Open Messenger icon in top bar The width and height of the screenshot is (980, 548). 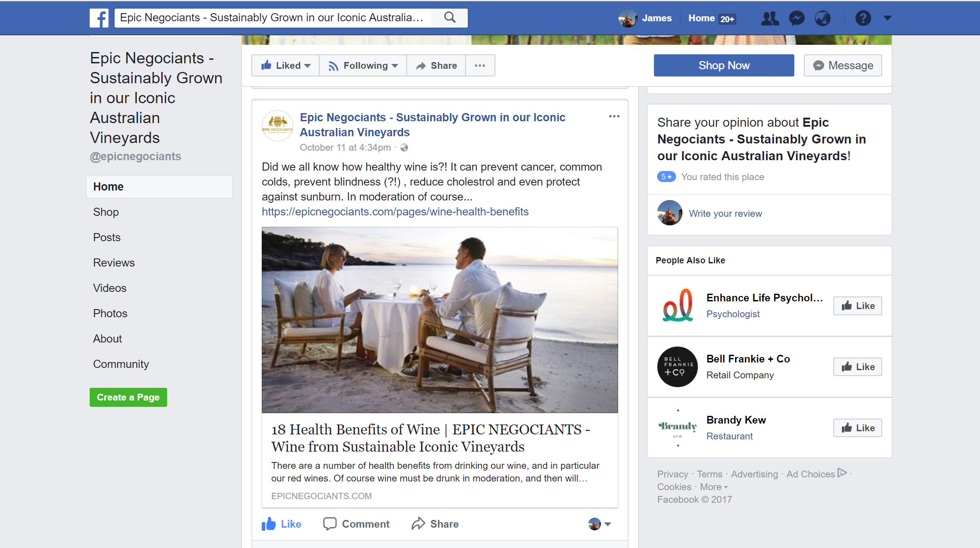(797, 18)
